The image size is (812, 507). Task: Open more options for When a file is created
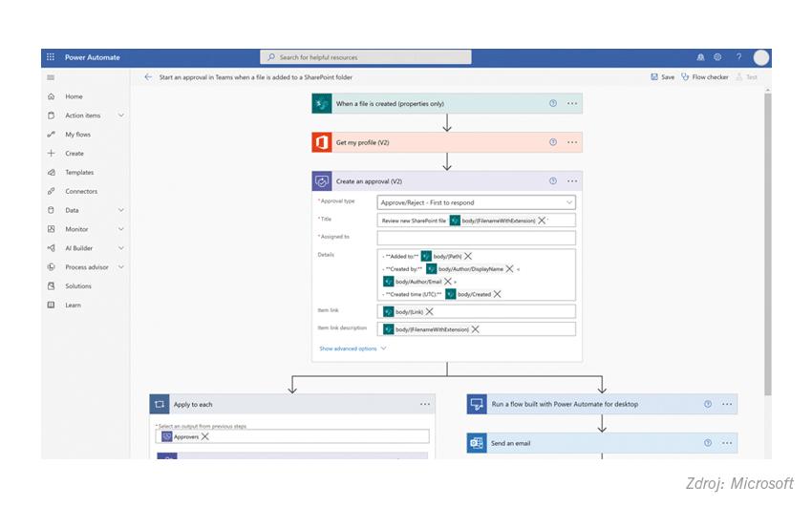pyautogui.click(x=572, y=103)
